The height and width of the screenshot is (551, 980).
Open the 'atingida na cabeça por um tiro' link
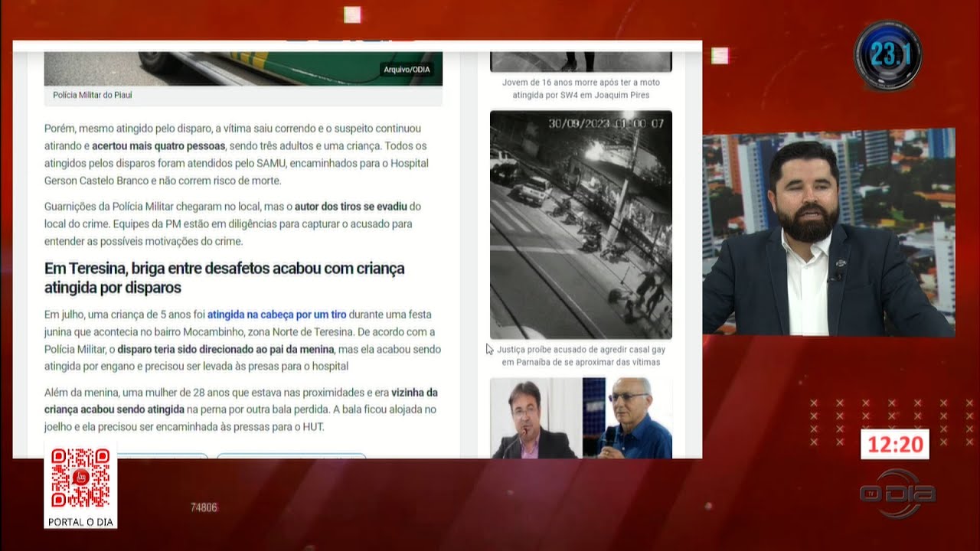(x=277, y=314)
